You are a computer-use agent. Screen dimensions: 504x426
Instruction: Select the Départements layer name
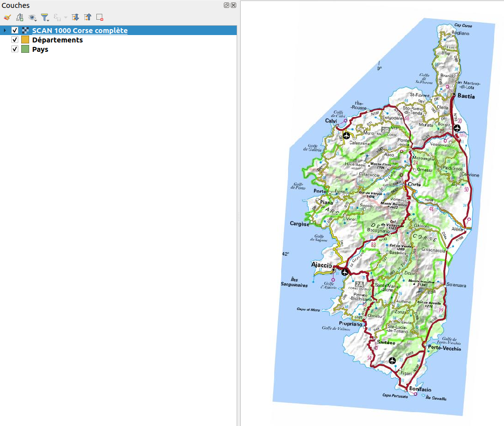click(57, 40)
